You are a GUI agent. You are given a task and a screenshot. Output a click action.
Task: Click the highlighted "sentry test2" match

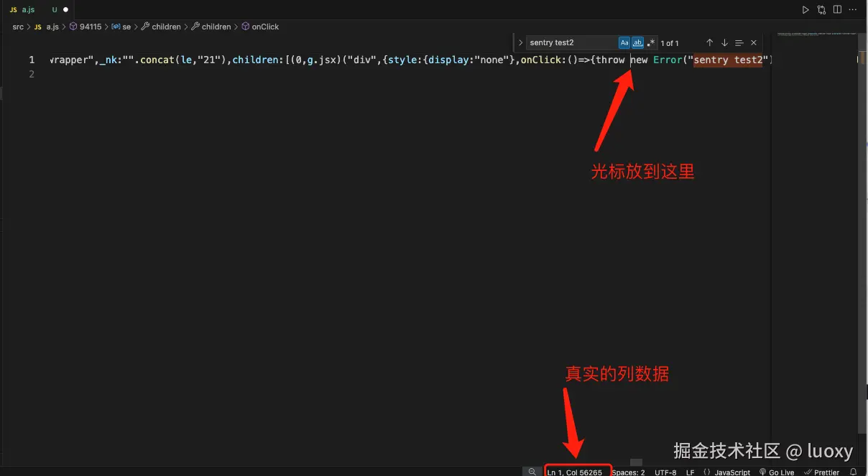coord(728,60)
